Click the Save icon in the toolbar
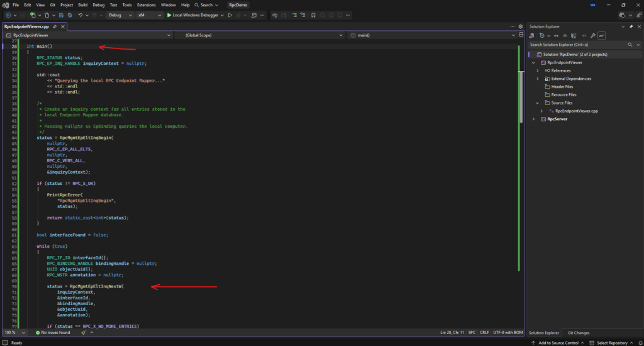The image size is (644, 346). (x=61, y=15)
